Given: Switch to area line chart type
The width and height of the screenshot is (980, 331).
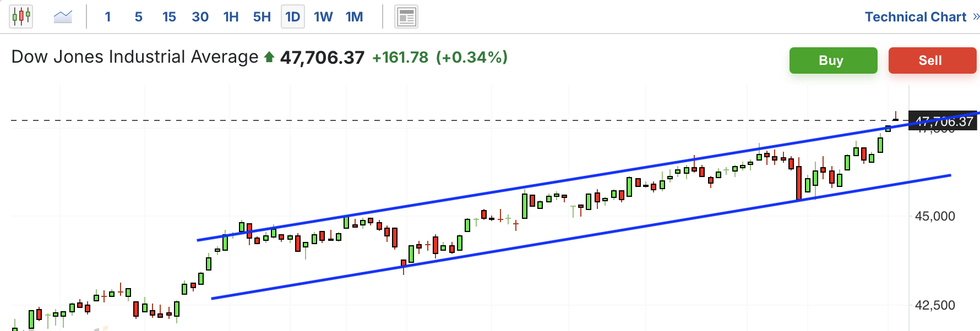Looking at the screenshot, I should click(x=63, y=16).
